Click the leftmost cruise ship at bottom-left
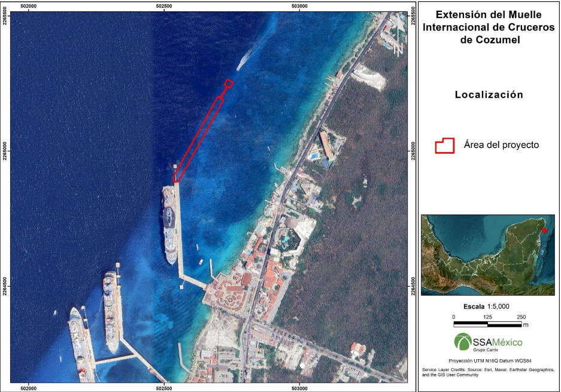 pyautogui.click(x=79, y=344)
